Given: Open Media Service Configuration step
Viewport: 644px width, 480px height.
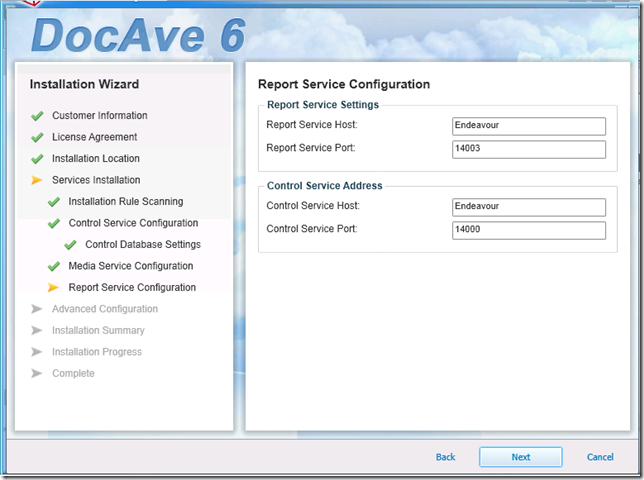Looking at the screenshot, I should (131, 266).
